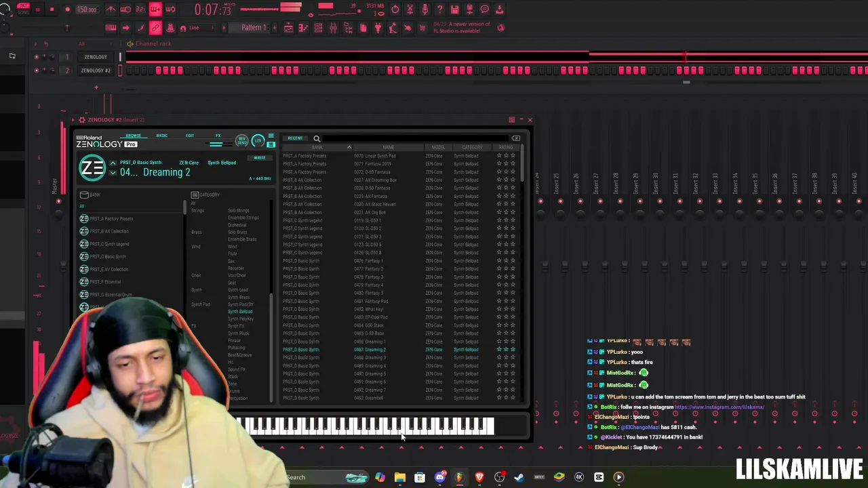This screenshot has width=868, height=488.
Task: Select the ZENOLOGY #2 channel button
Action: coord(96,70)
